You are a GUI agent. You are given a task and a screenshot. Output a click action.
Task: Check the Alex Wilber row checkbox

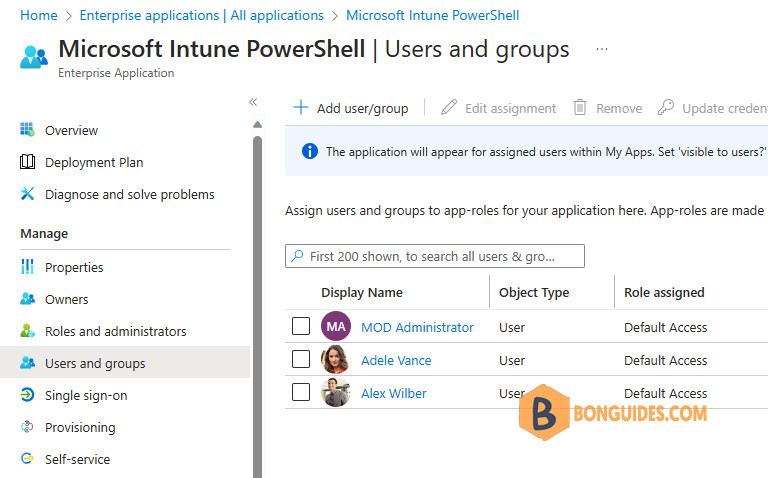[x=301, y=392]
